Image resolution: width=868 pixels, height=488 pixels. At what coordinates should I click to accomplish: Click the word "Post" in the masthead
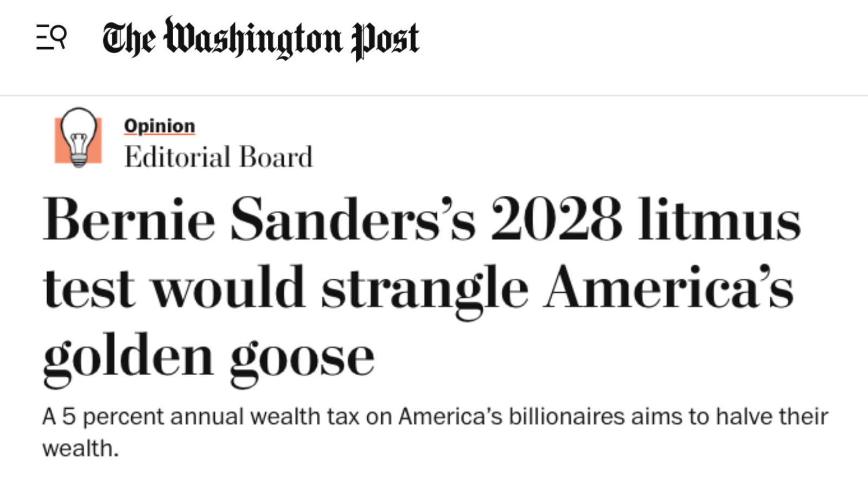click(x=385, y=40)
